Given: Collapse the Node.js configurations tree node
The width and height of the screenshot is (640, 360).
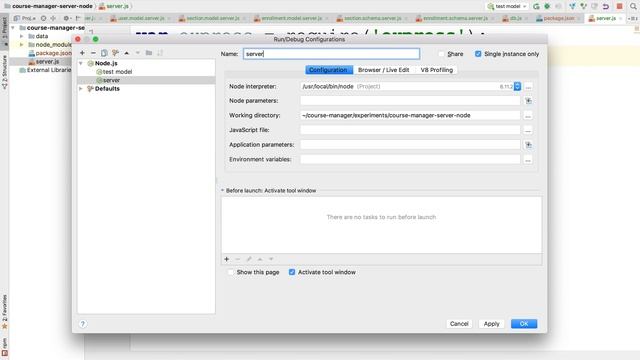Looking at the screenshot, I should click(x=81, y=63).
